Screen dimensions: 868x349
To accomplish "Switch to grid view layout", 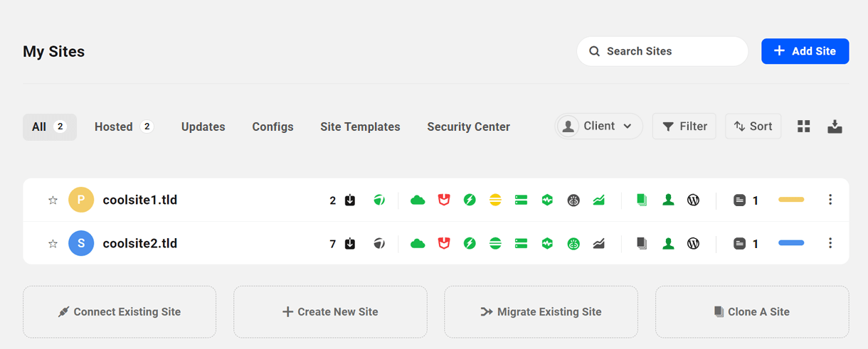I will [804, 127].
